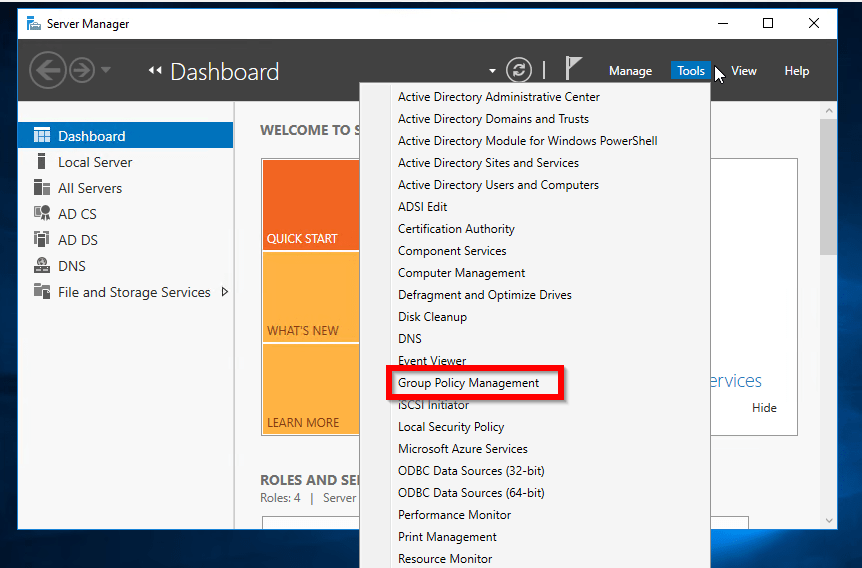Screen dimensions: 862x568
Task: Maximize the Server Manager window
Action: [768, 23]
